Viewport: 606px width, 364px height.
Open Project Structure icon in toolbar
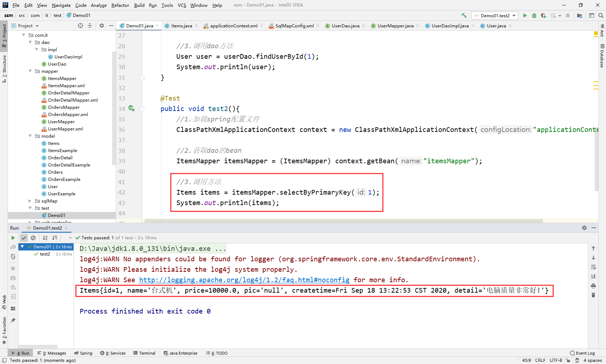(x=580, y=15)
